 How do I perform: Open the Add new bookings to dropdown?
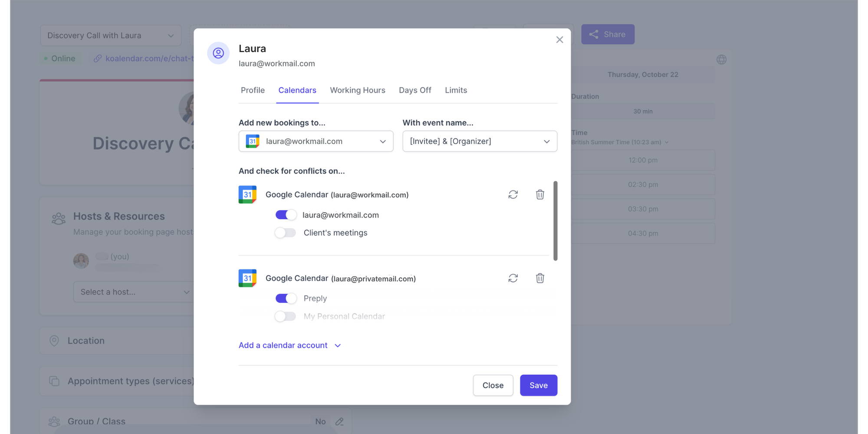point(316,141)
